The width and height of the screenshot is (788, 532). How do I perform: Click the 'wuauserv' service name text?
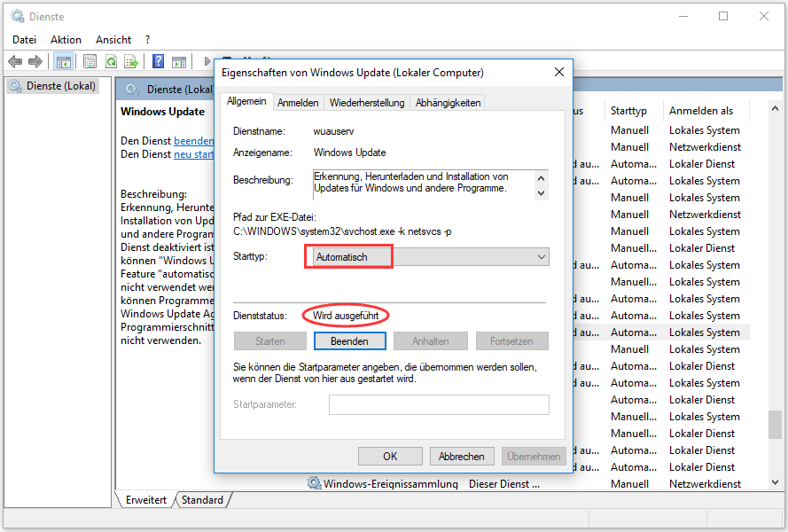click(x=333, y=131)
